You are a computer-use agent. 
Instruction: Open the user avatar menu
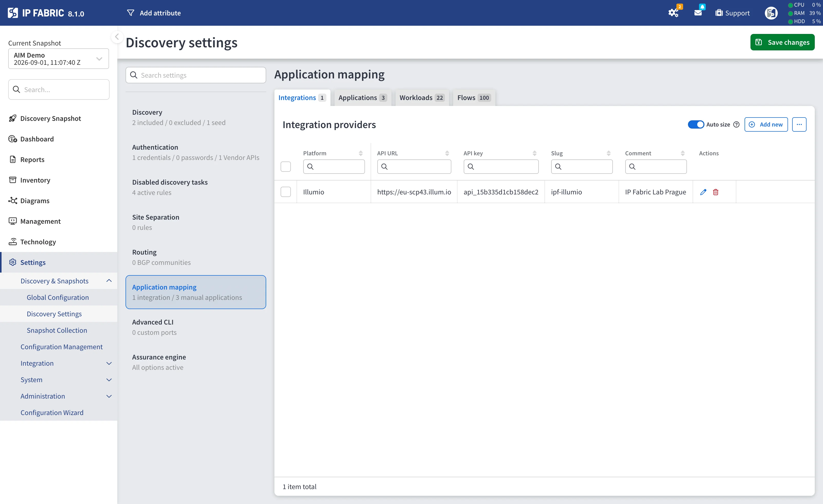point(771,13)
